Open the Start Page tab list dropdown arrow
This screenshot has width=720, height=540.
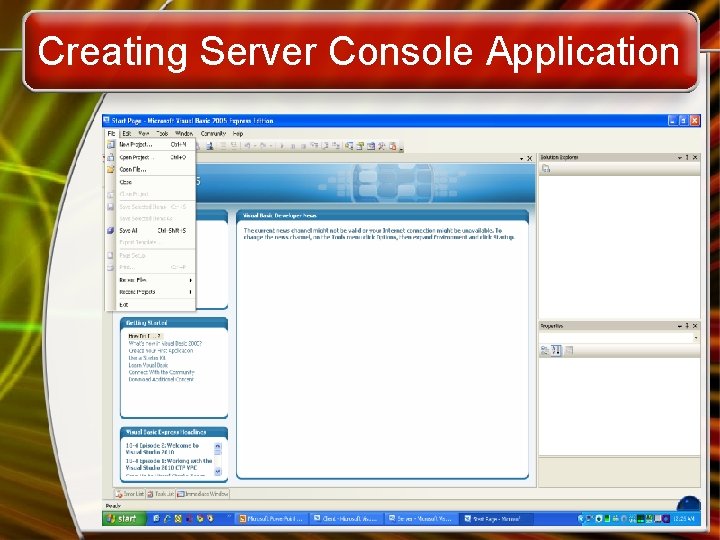[x=522, y=158]
